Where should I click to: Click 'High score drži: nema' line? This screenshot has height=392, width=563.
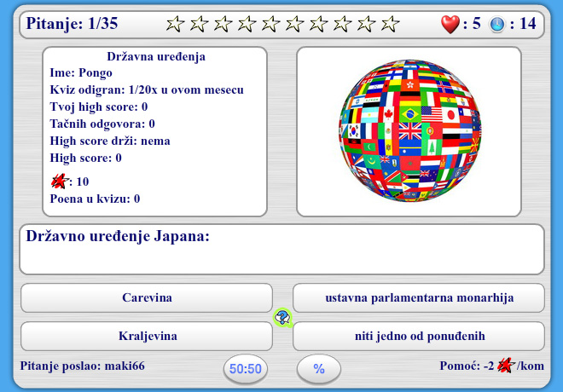pyautogui.click(x=110, y=141)
